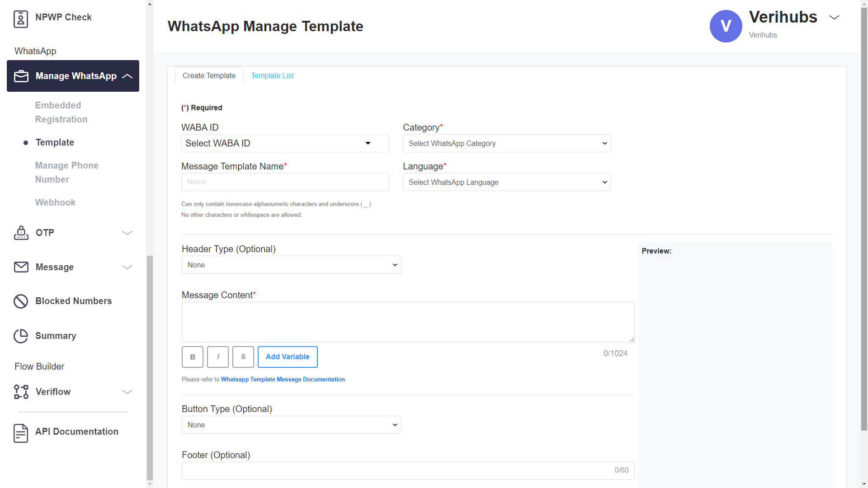This screenshot has height=488, width=868.
Task: Click the sidebar vertical scrollbar thumb
Action: (x=150, y=367)
